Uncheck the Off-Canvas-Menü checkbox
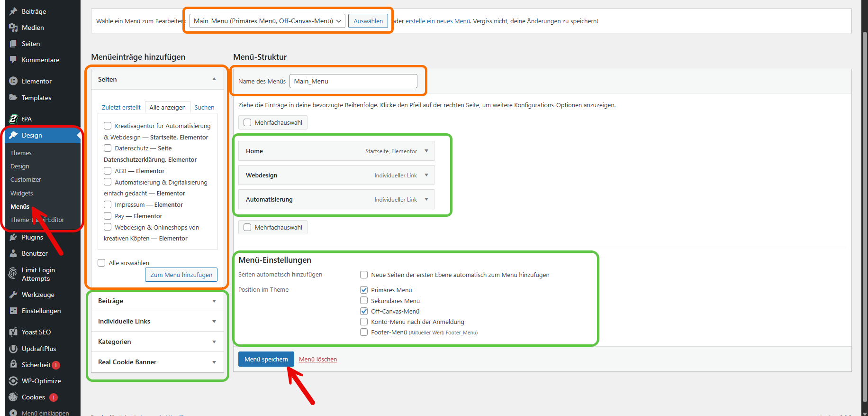 (x=364, y=311)
